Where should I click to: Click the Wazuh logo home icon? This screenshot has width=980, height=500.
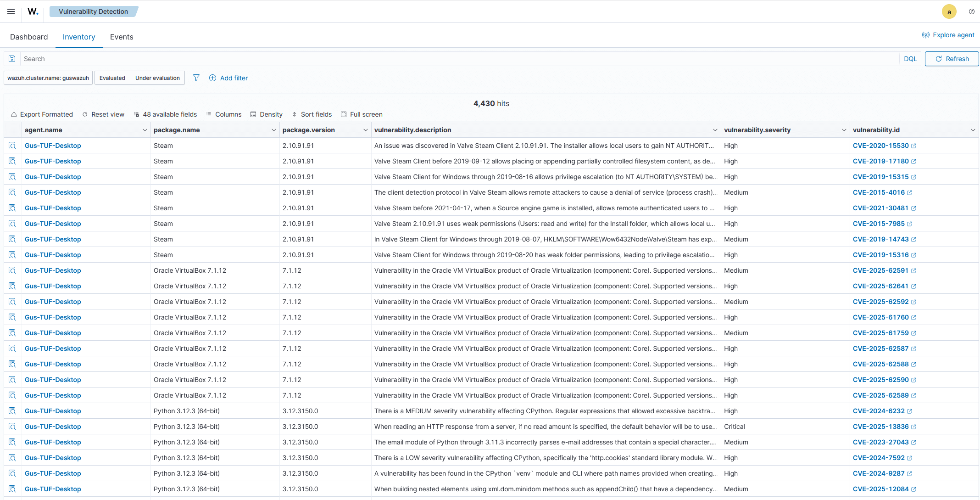click(x=33, y=11)
